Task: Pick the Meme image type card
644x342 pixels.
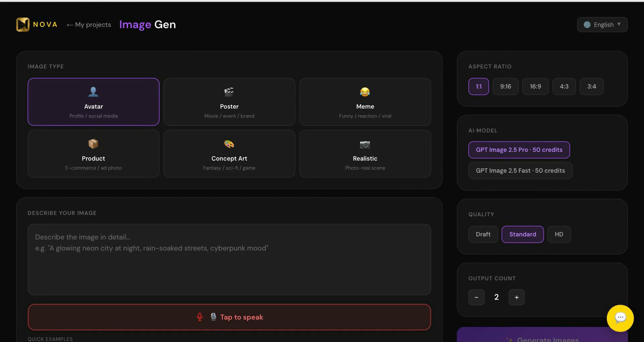Action: click(365, 102)
